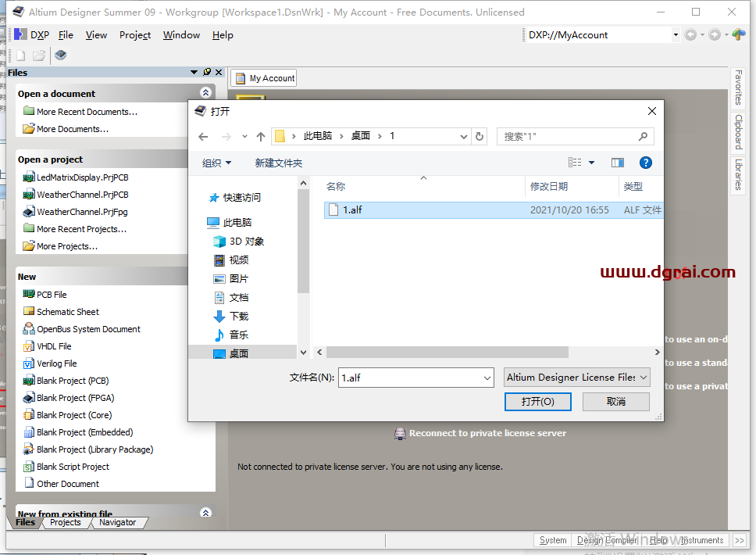Select 桌面 in the navigation tree
Image resolution: width=756 pixels, height=555 pixels.
coord(239,353)
